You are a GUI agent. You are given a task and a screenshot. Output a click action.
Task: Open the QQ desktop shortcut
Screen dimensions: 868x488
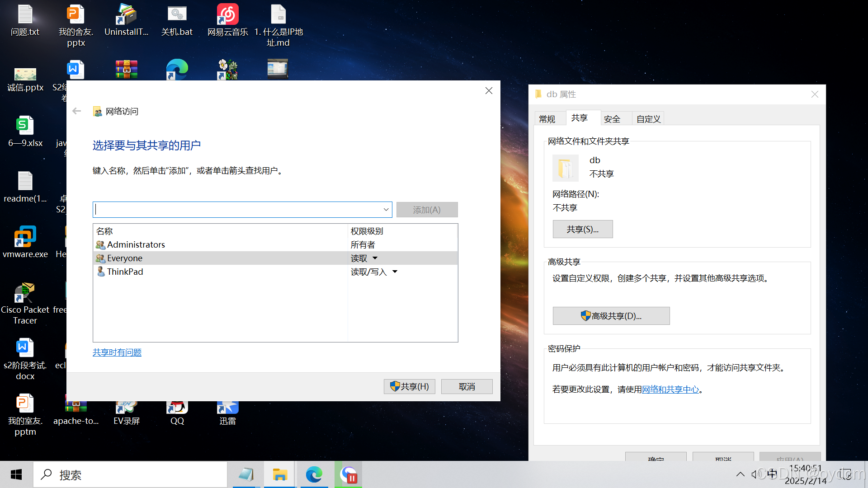pyautogui.click(x=177, y=408)
